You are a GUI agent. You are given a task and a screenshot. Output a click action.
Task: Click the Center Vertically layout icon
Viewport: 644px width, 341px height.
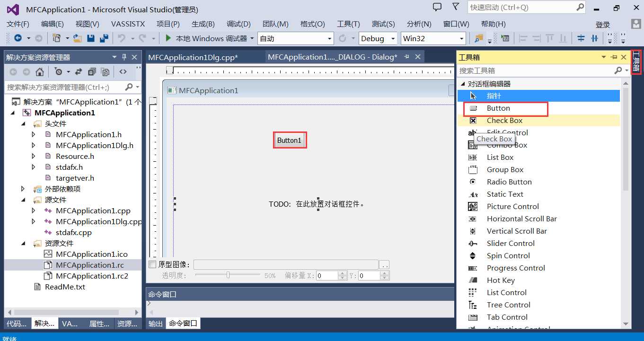581,38
